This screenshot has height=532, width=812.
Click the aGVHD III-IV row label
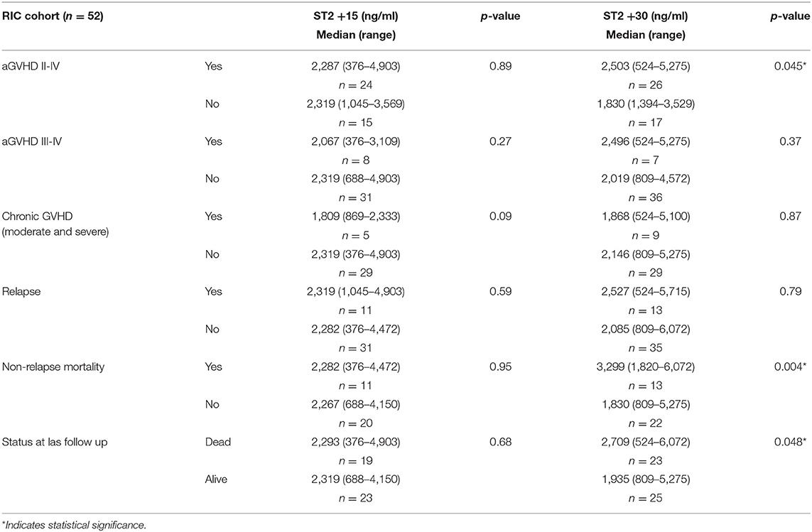[31, 141]
